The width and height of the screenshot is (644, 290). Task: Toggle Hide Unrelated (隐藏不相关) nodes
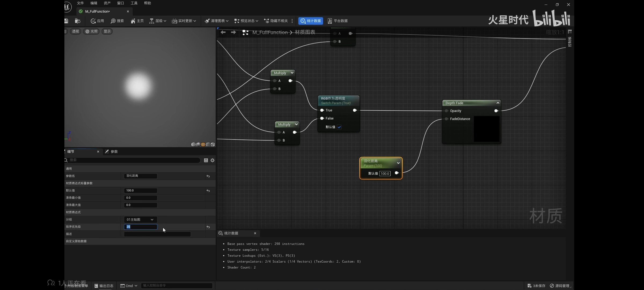(x=276, y=21)
